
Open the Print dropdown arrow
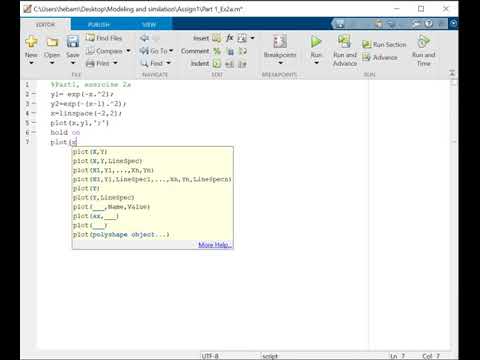pos(115,63)
